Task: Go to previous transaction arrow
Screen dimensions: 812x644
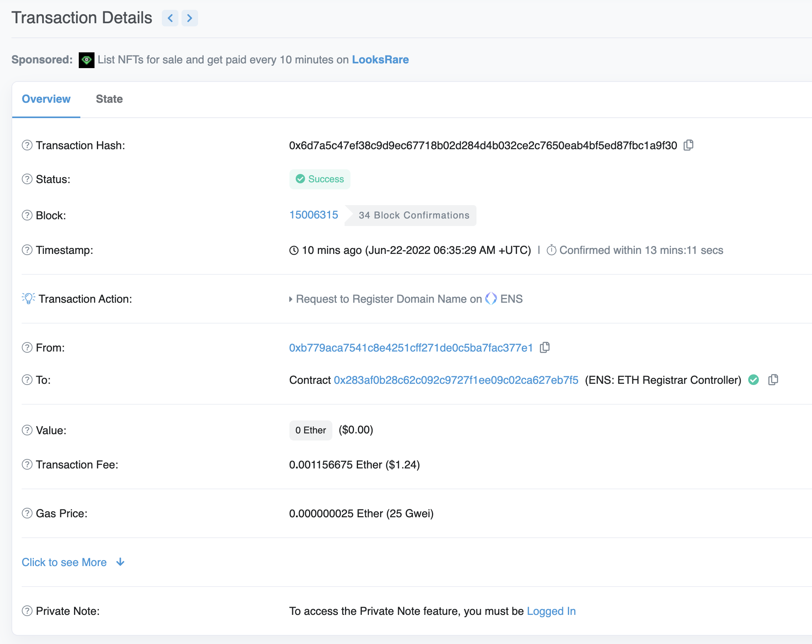Action: pos(170,18)
